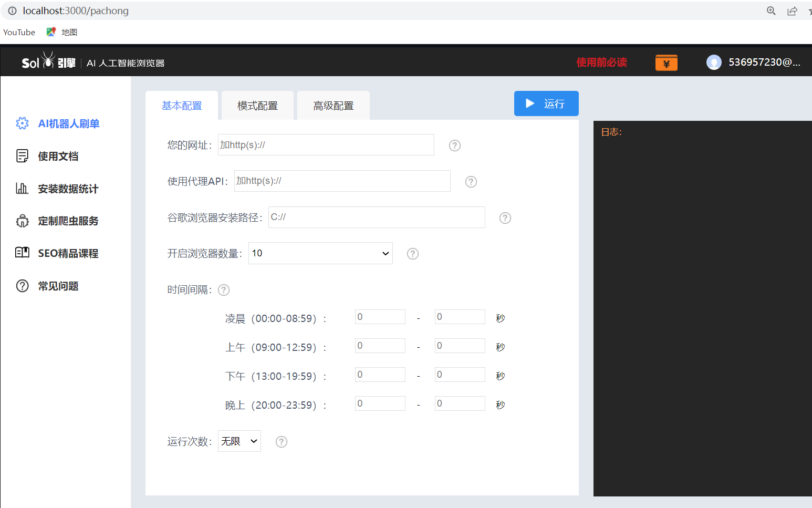Click the 晚上 minimum seconds field
Image resolution: width=812 pixels, height=508 pixels.
point(380,403)
